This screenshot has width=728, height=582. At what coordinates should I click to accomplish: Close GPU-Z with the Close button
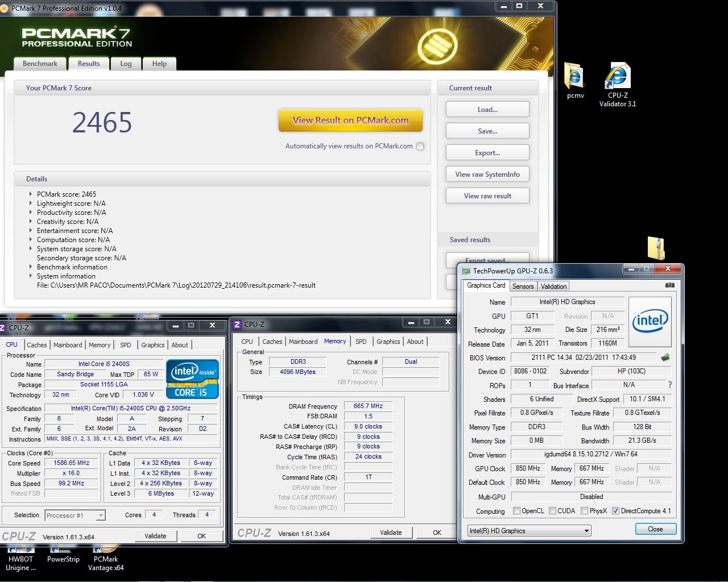coord(655,529)
